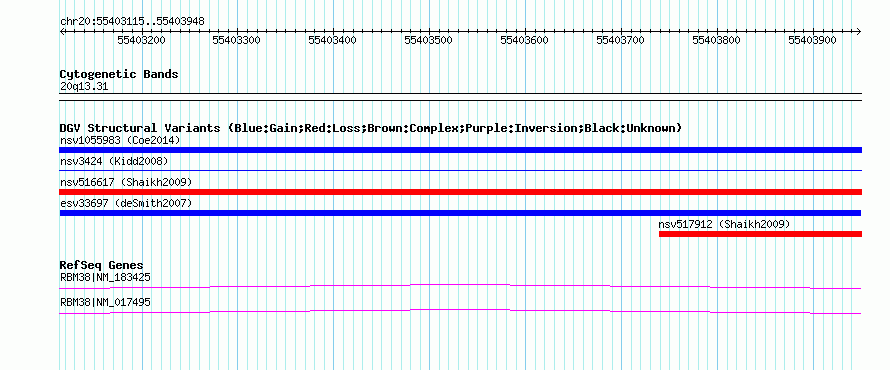Click ruler position 55403600
890x370 pixels.
click(x=524, y=40)
